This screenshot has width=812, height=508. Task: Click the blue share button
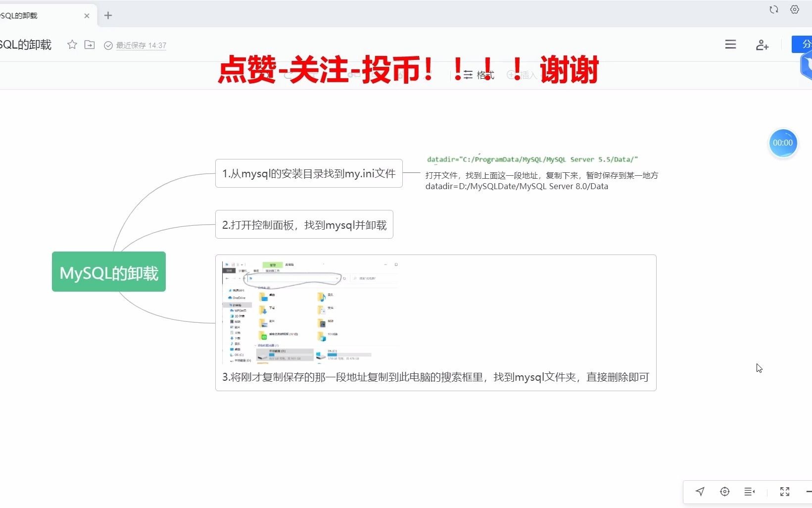pos(802,44)
